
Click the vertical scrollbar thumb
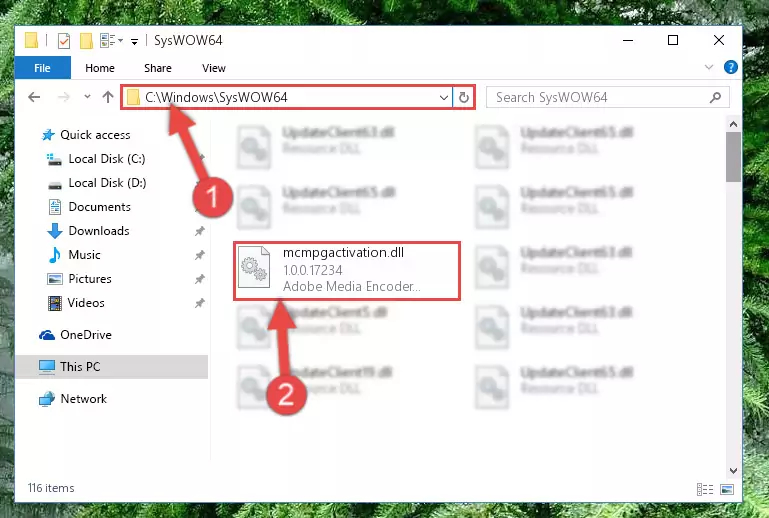tap(733, 157)
